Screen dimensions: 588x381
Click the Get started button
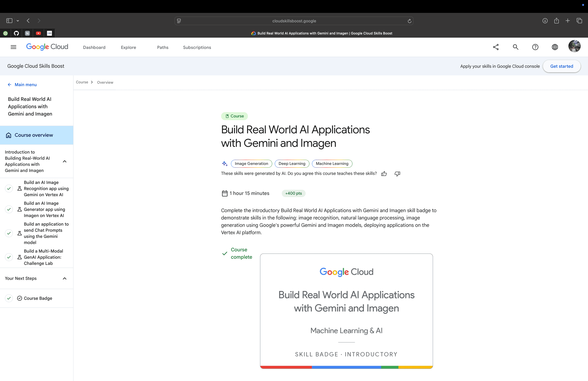click(x=562, y=66)
